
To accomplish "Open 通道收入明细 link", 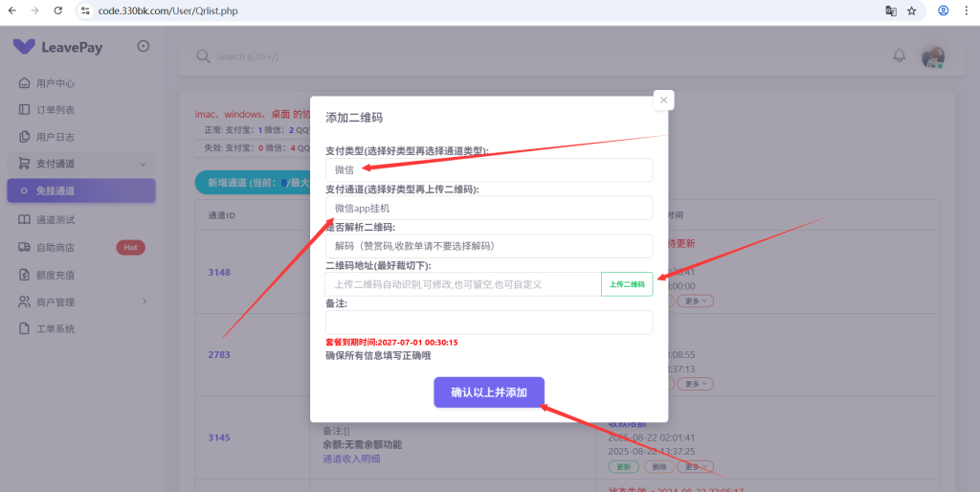I will point(351,458).
